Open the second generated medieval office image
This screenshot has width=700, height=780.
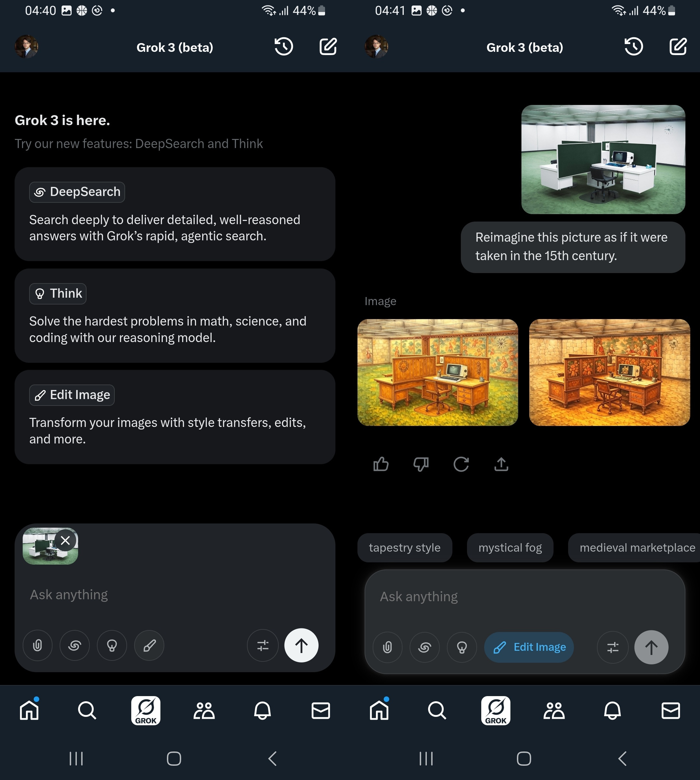[610, 372]
